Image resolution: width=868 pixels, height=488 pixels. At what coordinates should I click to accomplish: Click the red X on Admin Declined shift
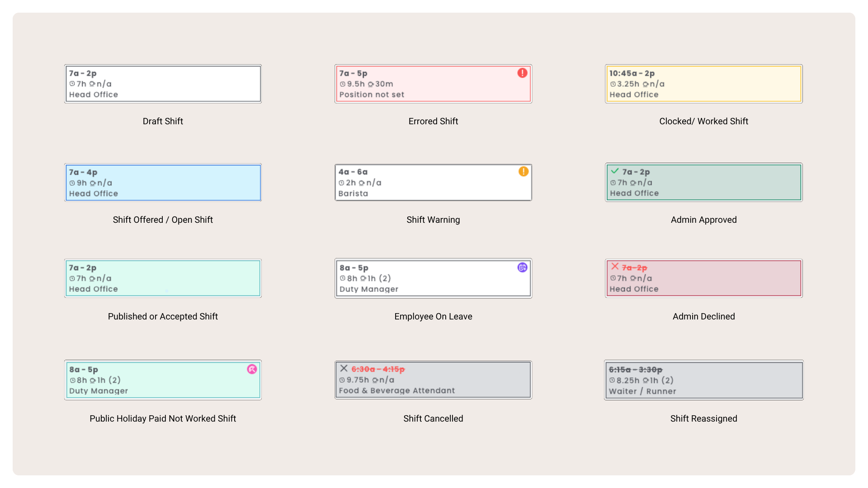pyautogui.click(x=615, y=267)
